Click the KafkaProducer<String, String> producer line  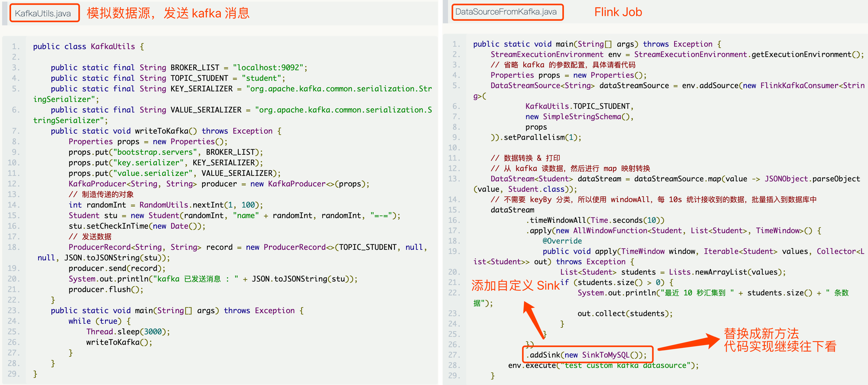[x=219, y=184]
